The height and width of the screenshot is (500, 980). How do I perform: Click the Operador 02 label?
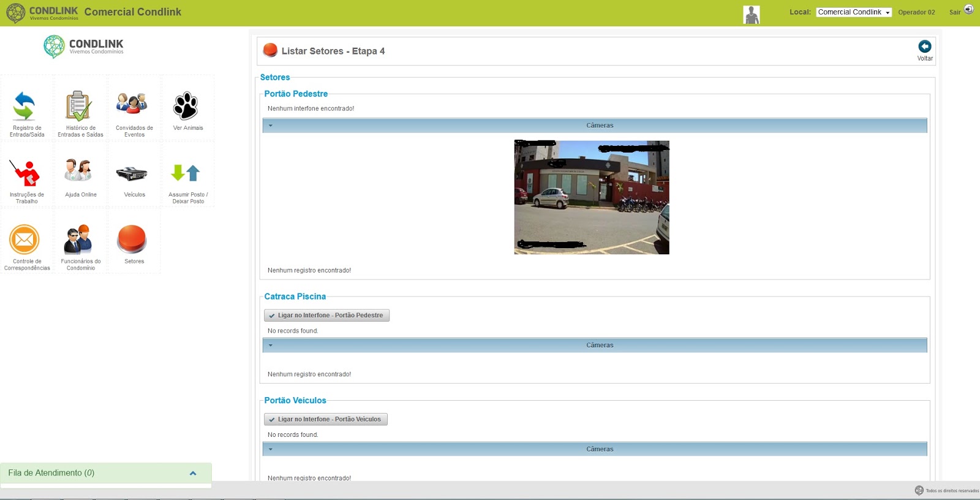click(x=916, y=12)
